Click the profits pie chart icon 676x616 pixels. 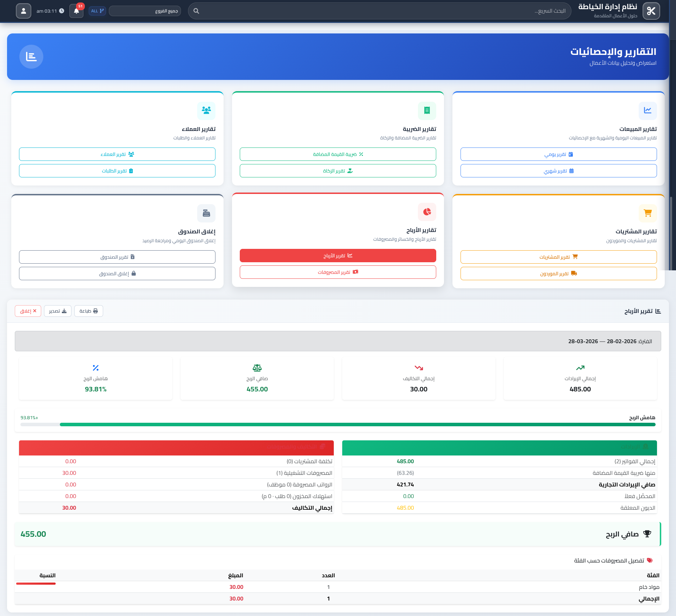tap(427, 212)
